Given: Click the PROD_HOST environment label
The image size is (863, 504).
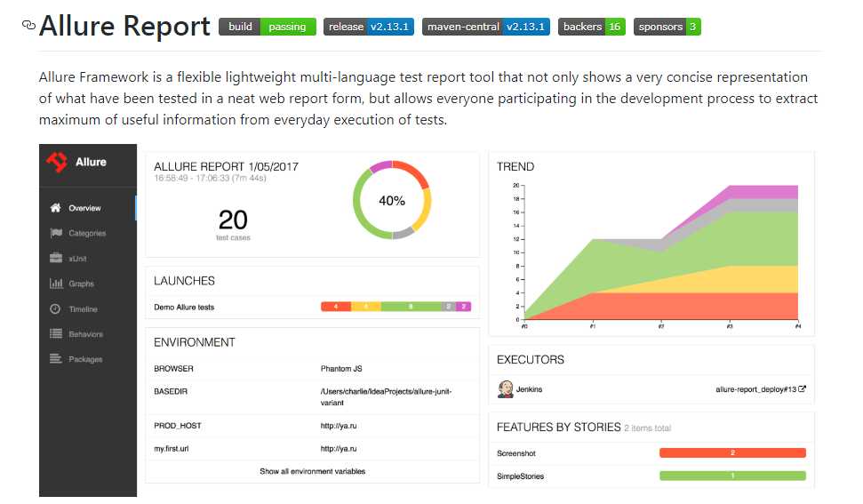Looking at the screenshot, I should [178, 426].
